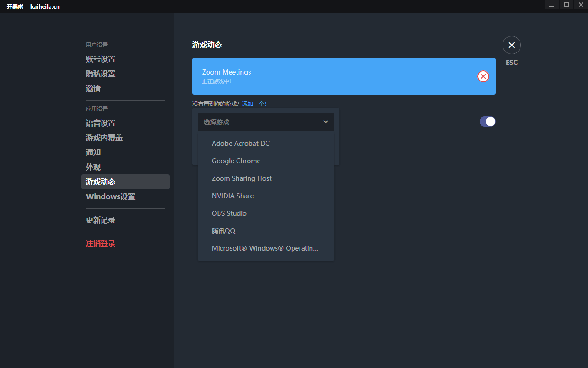Switch to 游戏内覆盖 settings
Viewport: 588px width, 368px height.
pyautogui.click(x=104, y=138)
